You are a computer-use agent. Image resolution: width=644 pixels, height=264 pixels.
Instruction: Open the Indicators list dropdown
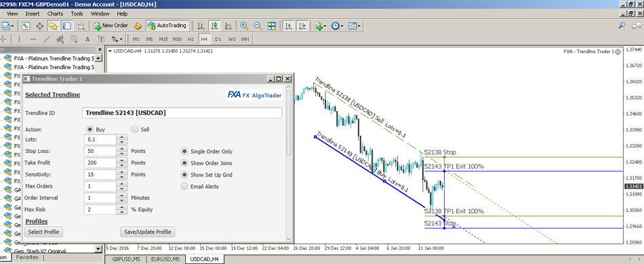(x=321, y=26)
